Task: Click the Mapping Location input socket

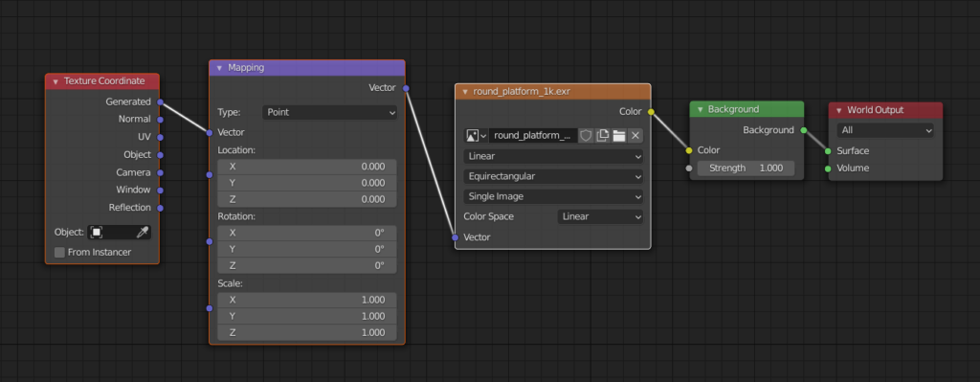Action: click(x=210, y=174)
